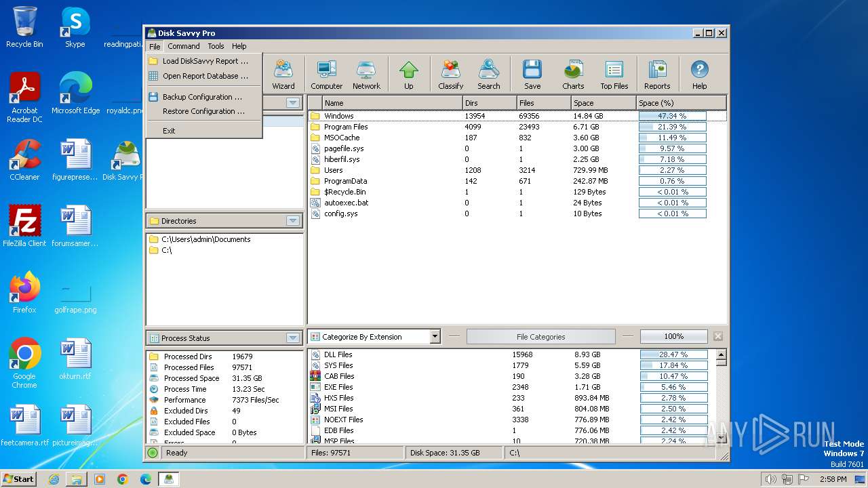The width and height of the screenshot is (868, 488).
Task: Expand the Process Status panel dropdown arrow
Action: (293, 338)
